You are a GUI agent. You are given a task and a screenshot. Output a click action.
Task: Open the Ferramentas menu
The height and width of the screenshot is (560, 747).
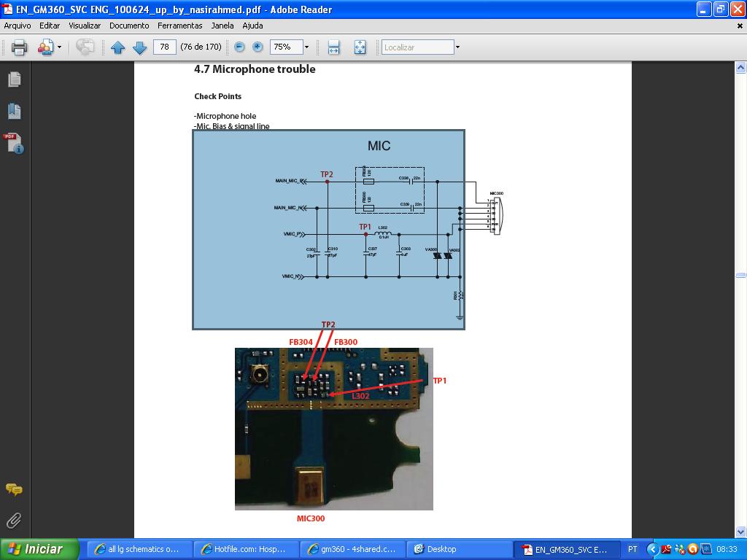[180, 26]
